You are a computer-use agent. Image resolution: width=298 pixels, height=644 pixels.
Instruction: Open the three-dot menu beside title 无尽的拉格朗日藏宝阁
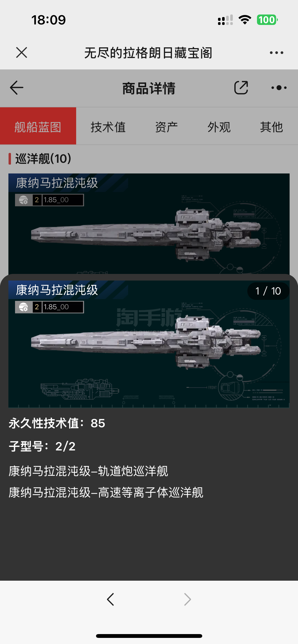point(276,53)
